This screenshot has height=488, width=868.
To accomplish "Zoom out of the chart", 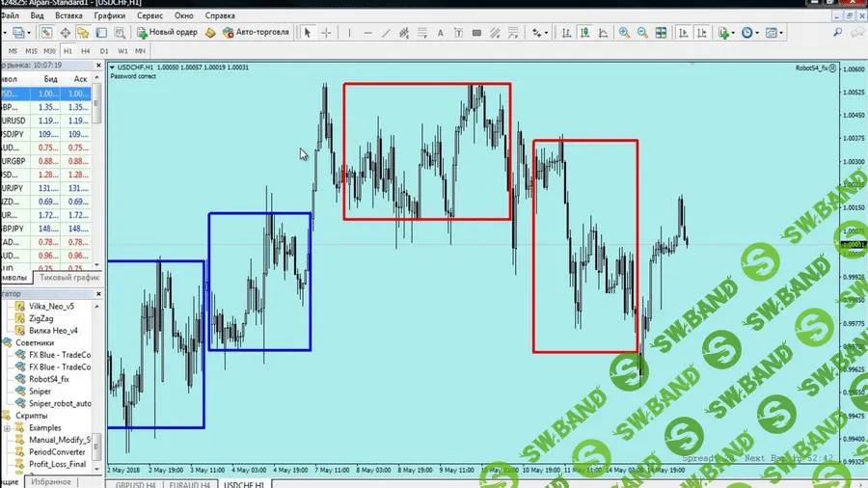I will [641, 32].
